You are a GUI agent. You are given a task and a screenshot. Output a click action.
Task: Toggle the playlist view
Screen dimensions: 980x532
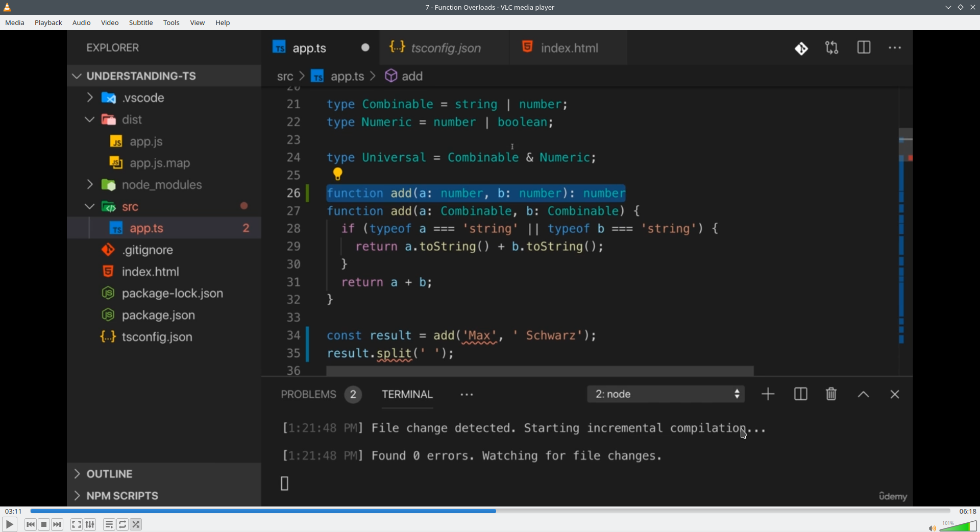pos(109,524)
